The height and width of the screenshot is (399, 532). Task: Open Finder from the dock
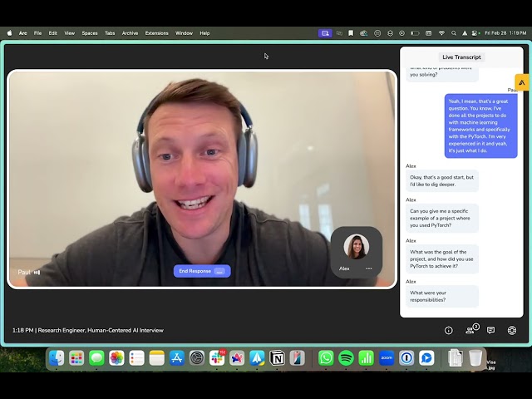tap(57, 358)
